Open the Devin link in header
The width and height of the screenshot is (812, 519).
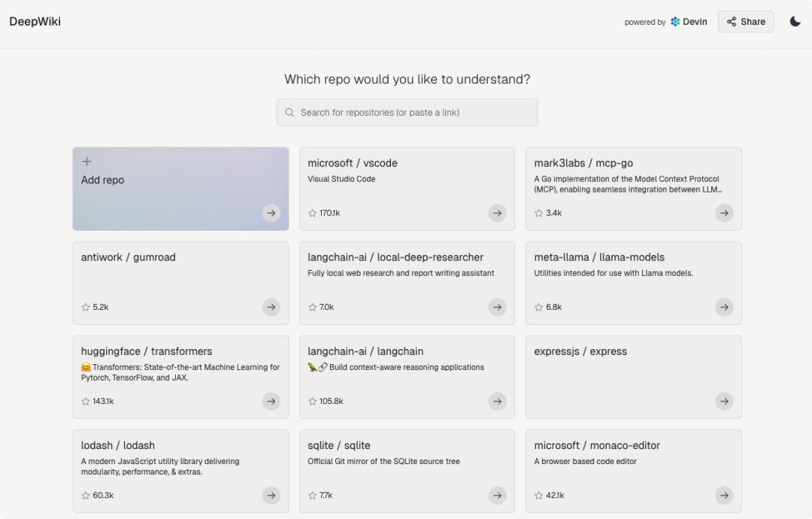tap(689, 22)
